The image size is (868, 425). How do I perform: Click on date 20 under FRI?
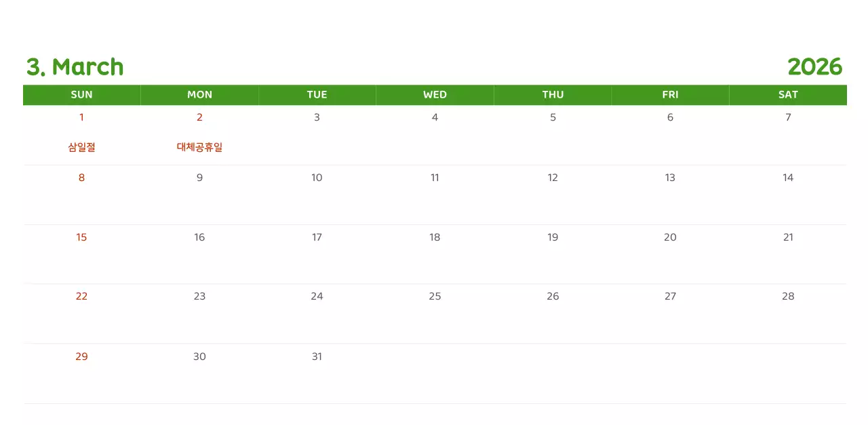[670, 237]
